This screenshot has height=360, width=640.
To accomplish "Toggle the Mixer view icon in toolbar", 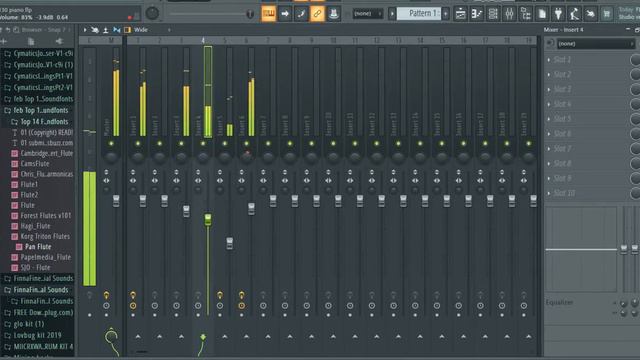I will click(509, 14).
